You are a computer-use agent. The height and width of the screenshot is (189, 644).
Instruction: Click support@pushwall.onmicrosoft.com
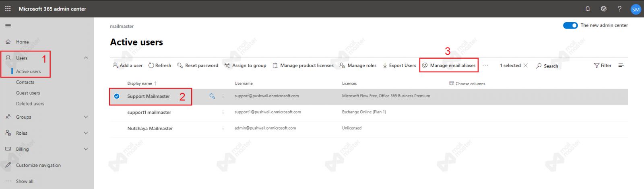pyautogui.click(x=266, y=96)
